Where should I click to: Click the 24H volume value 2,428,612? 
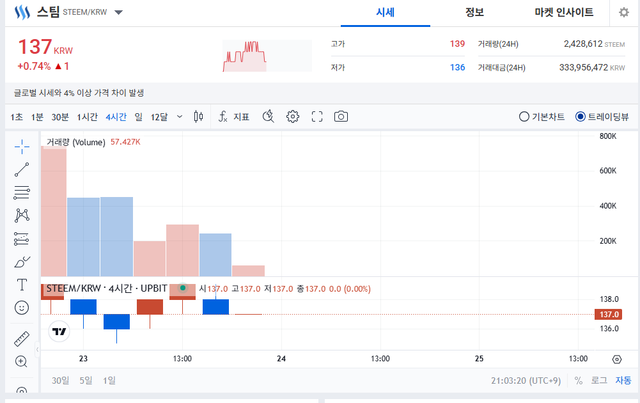pyautogui.click(x=583, y=44)
